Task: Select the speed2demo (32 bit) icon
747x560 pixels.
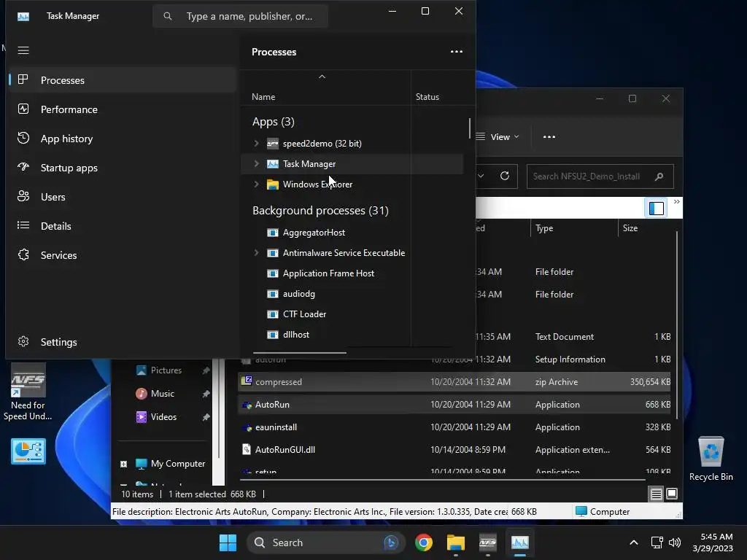Action: tap(273, 144)
